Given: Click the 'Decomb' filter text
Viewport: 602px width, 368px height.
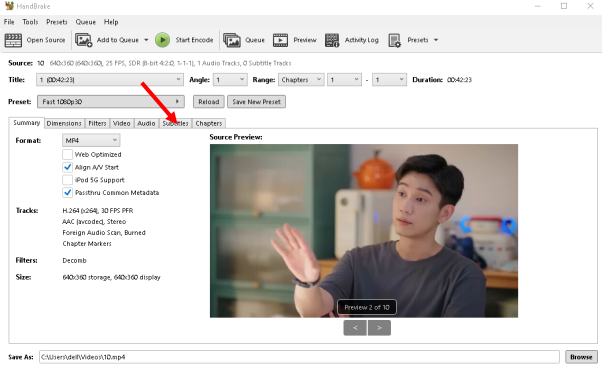Looking at the screenshot, I should (74, 261).
